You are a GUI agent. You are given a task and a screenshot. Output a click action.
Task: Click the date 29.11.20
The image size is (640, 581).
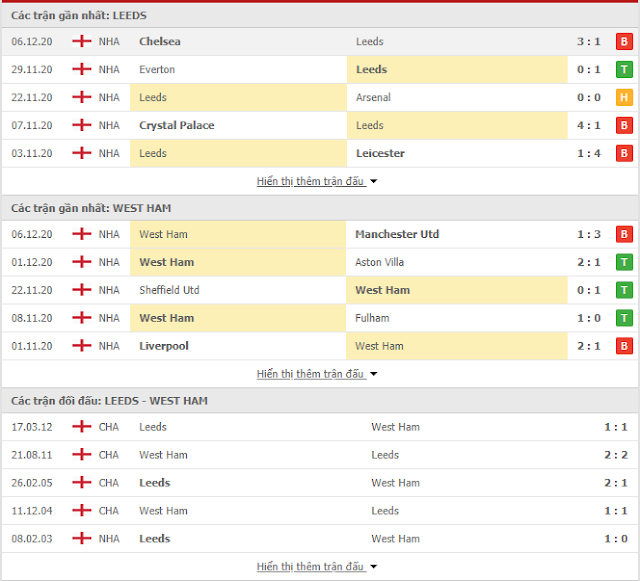32,69
